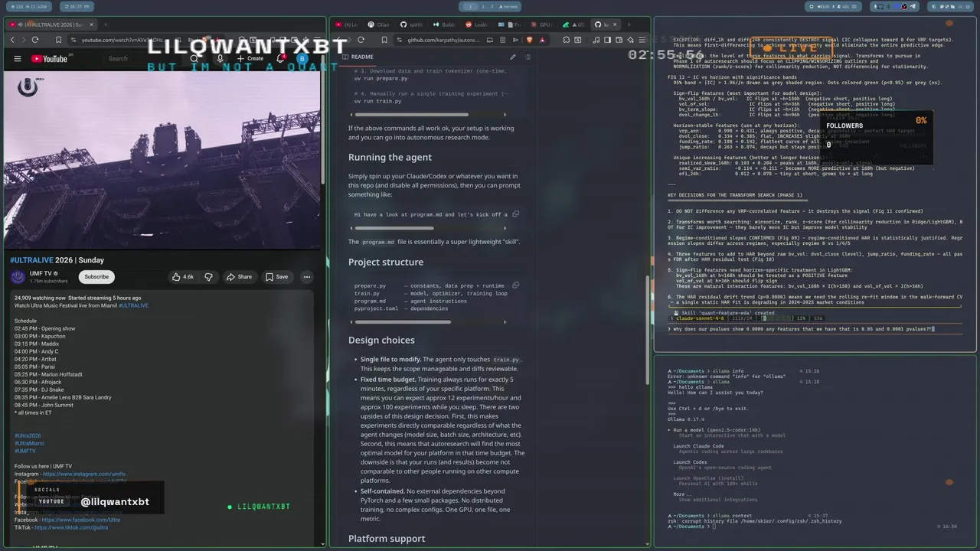Share the ULTRALIVE video
The width and height of the screenshot is (980, 551).
[239, 276]
